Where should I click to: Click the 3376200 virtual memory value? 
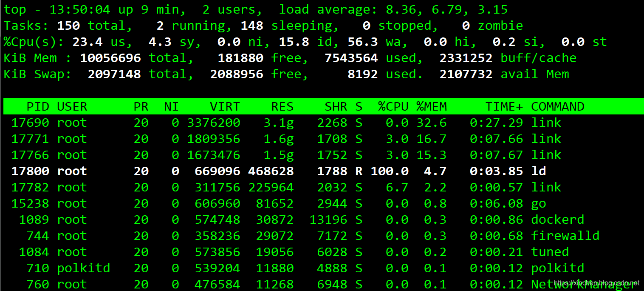tap(214, 123)
